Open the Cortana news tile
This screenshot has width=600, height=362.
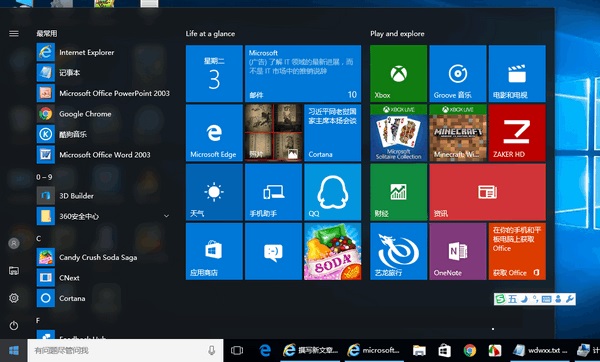[x=333, y=133]
